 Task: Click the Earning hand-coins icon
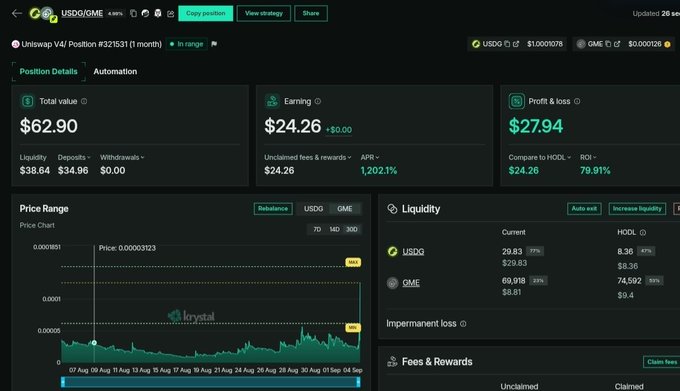pos(272,101)
